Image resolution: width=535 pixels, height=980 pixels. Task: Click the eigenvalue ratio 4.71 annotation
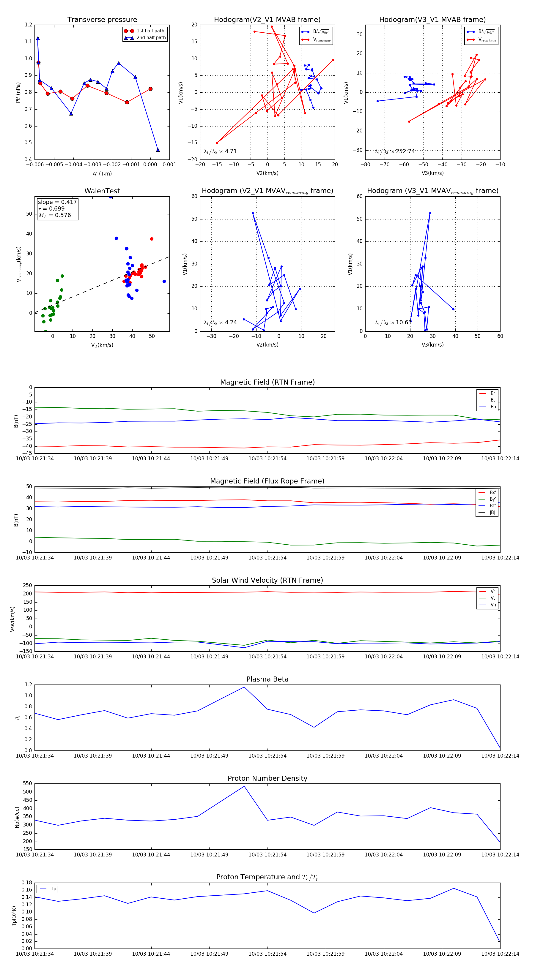point(221,151)
